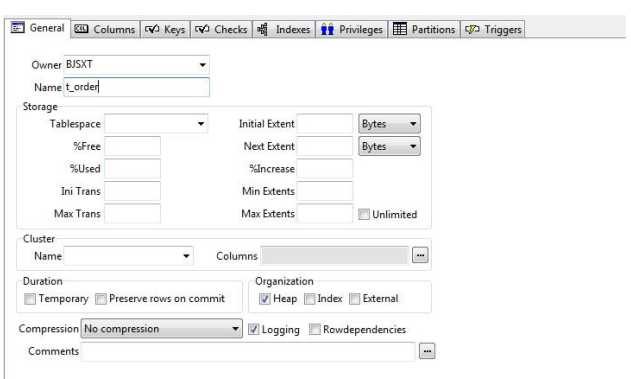
Task: Toggle the Logging checkbox
Action: (x=254, y=329)
